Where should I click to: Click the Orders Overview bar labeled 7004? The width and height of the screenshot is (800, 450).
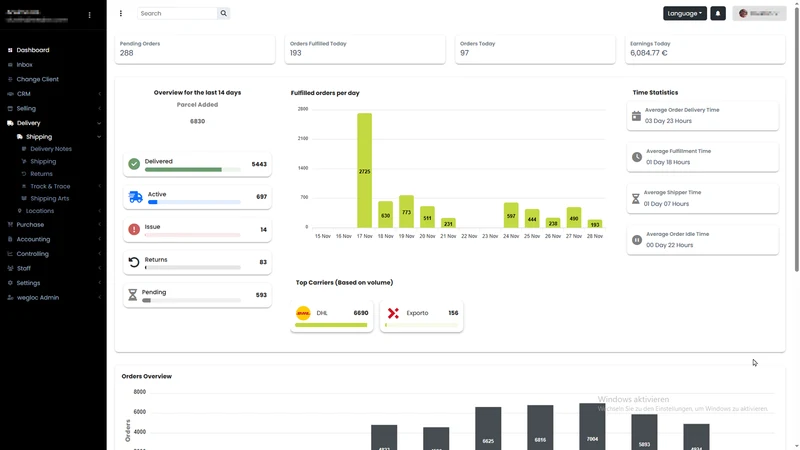(x=592, y=427)
